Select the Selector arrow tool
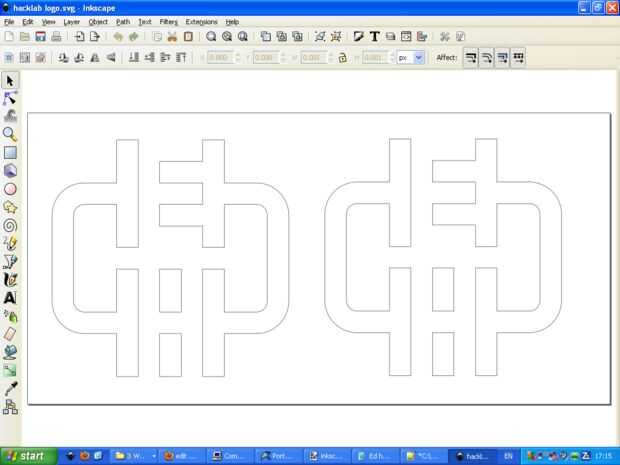The width and height of the screenshot is (620, 465). [10, 81]
